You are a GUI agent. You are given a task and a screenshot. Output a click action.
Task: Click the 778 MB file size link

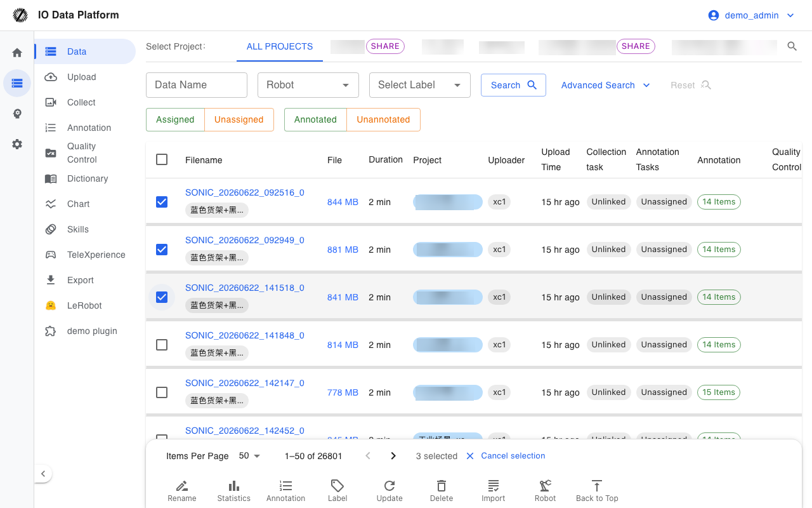click(x=343, y=392)
